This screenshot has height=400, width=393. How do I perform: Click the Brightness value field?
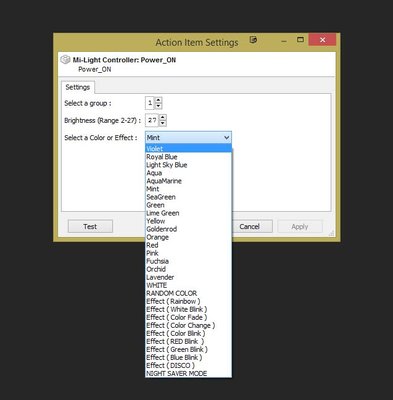coord(152,120)
